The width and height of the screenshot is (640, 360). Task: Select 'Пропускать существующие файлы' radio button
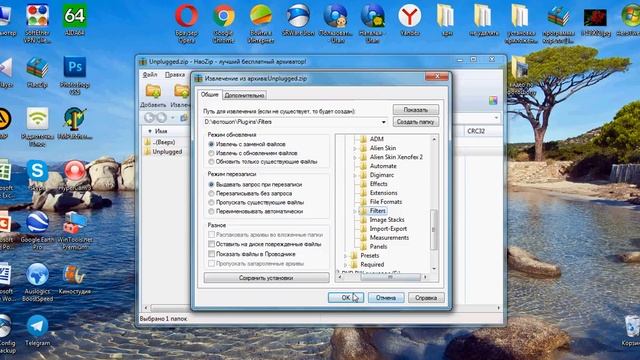pyautogui.click(x=211, y=202)
